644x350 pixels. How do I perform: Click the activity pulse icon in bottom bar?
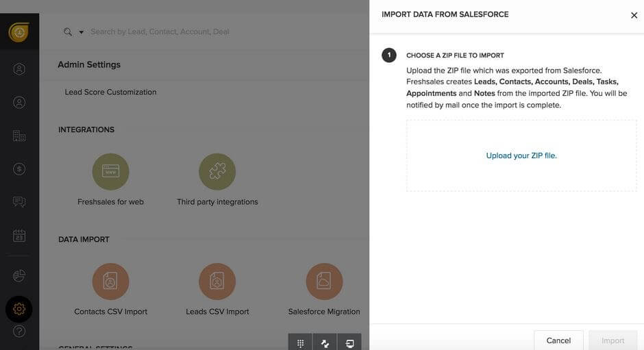[325, 342]
